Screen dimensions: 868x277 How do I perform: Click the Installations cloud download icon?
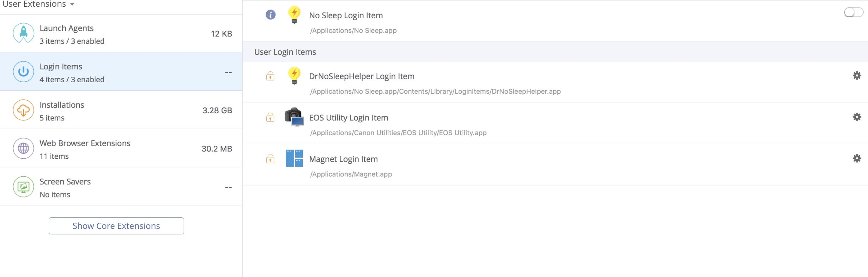[x=23, y=110]
